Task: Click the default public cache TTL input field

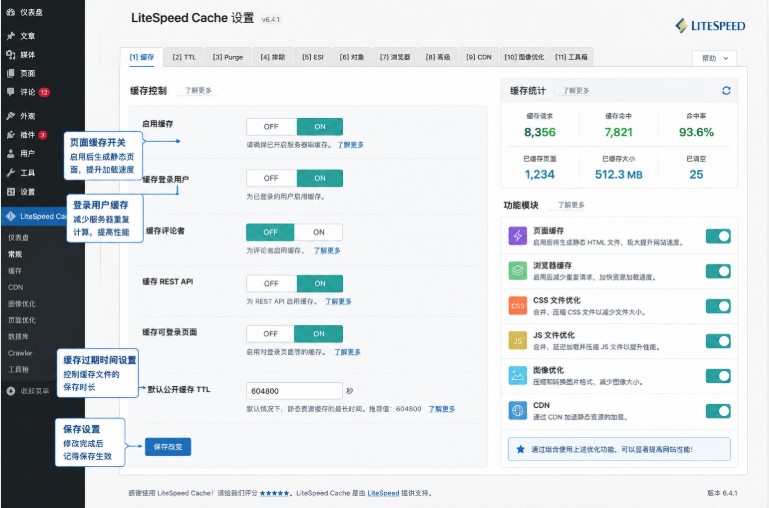Action: point(294,391)
